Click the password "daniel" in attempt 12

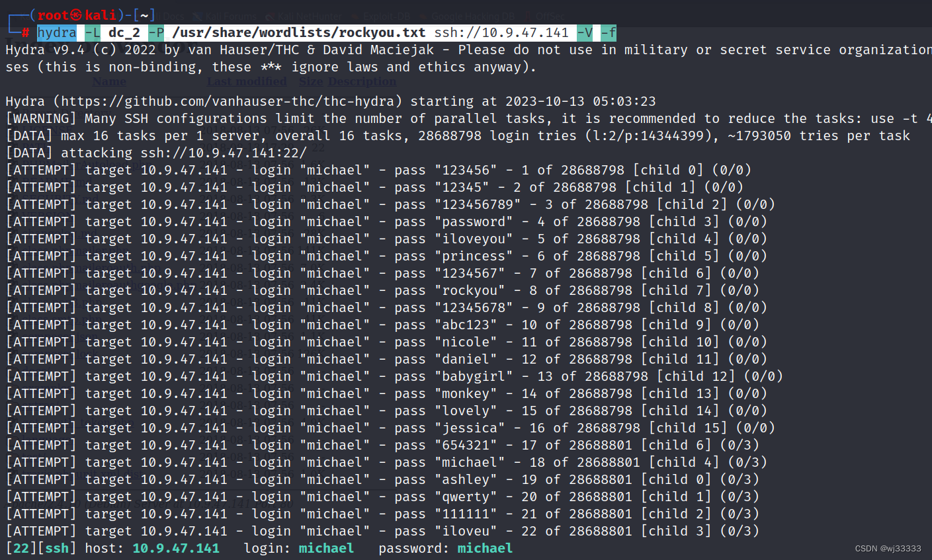point(466,359)
